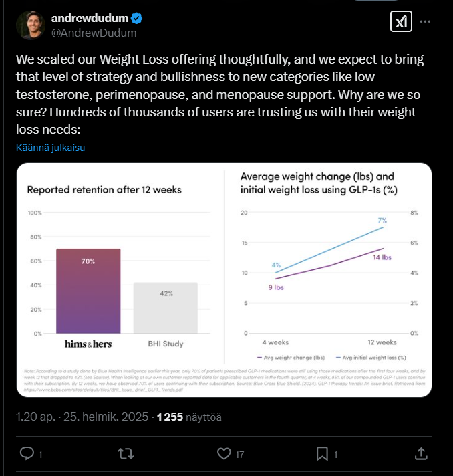Click the like count 17
This screenshot has height=476, width=453.
pyautogui.click(x=239, y=455)
